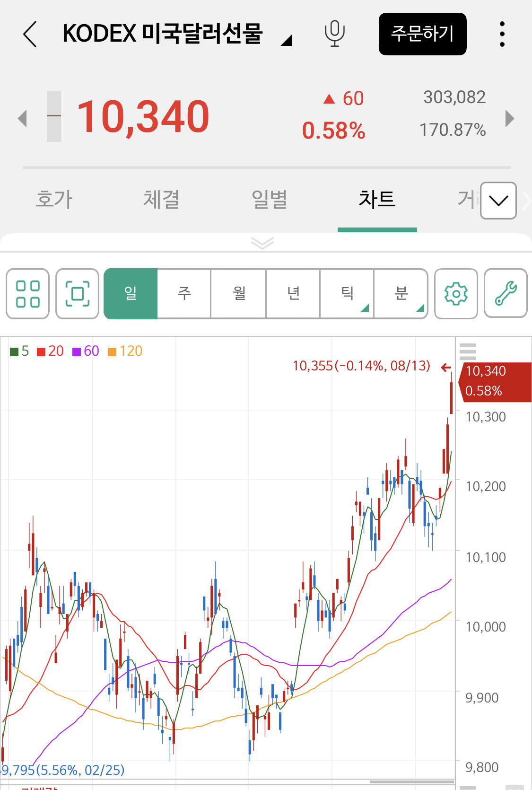Open the wrench chart tools icon

(x=506, y=294)
